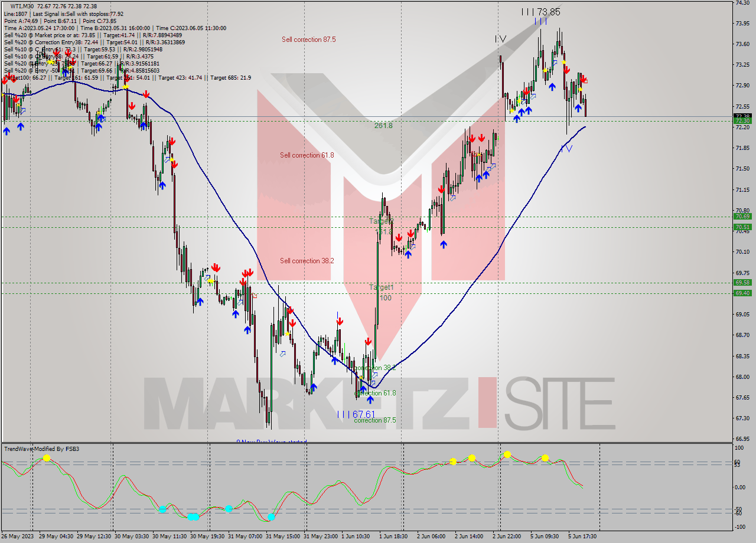The height and width of the screenshot is (543, 756).
Task: Click the green Target2 label
Action: [381, 221]
